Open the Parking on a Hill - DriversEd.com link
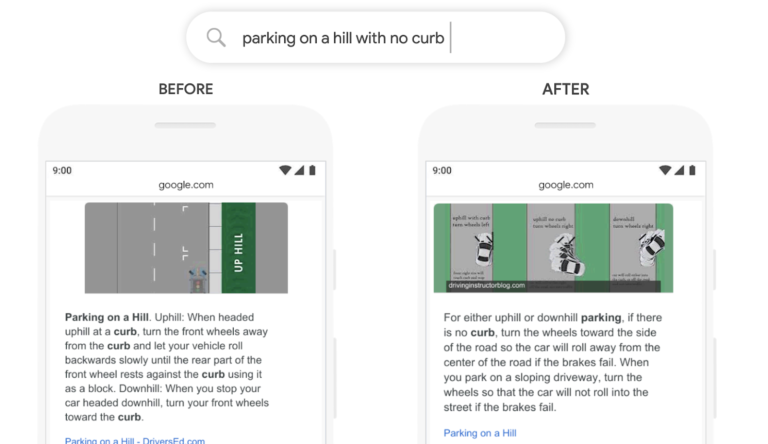 [x=135, y=441]
